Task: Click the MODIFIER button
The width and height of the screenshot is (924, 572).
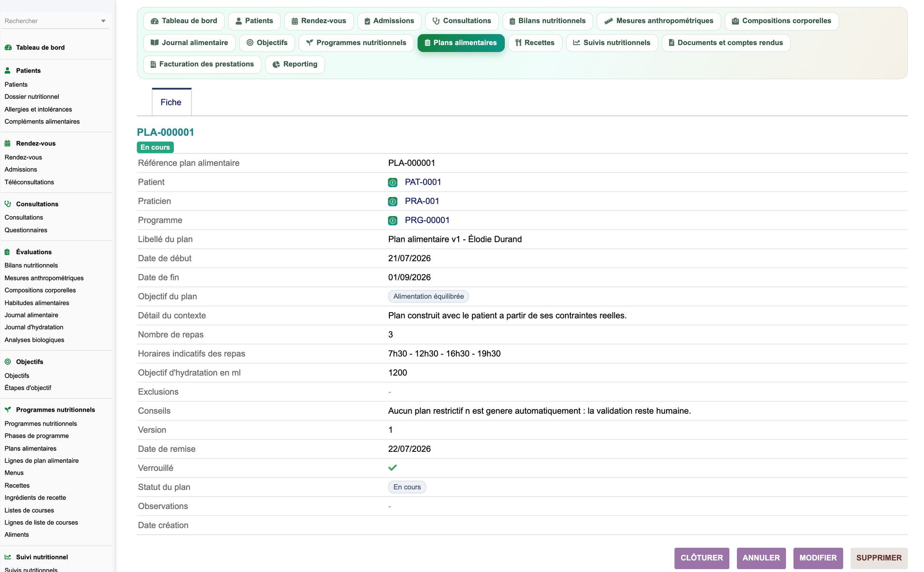Action: tap(818, 558)
